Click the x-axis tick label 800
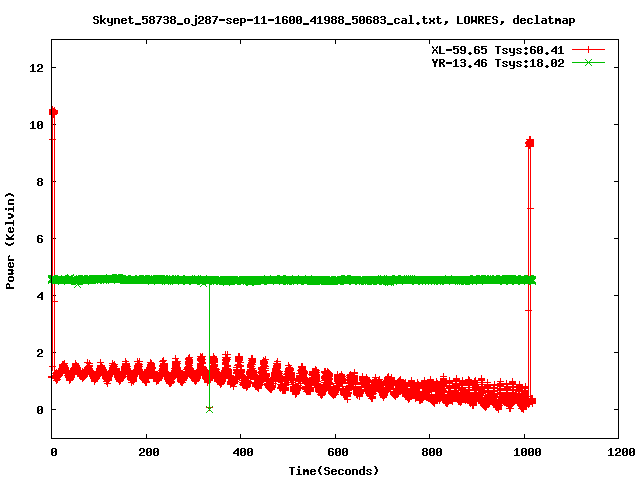Viewport: 640px width, 480px height. point(432,452)
